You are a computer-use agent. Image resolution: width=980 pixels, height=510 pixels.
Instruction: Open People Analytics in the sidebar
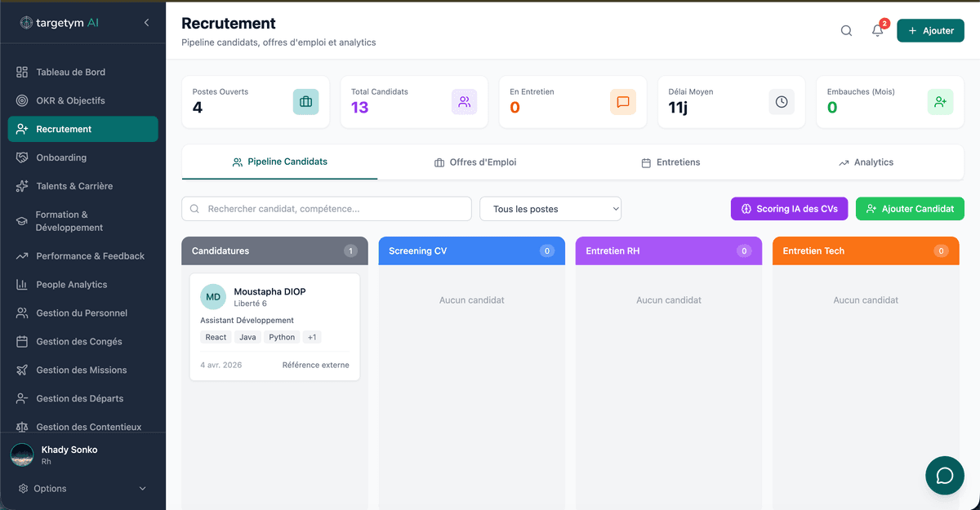point(72,285)
